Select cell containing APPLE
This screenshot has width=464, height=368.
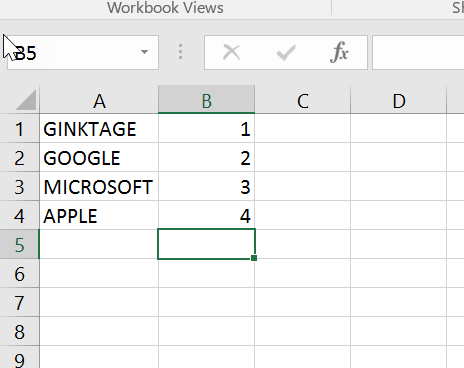point(99,216)
